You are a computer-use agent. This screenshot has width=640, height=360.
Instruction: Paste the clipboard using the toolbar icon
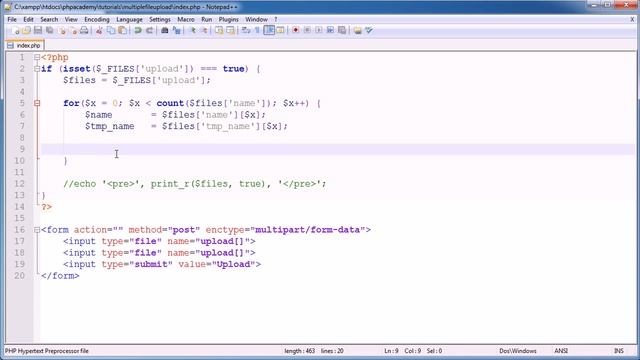(x=122, y=30)
